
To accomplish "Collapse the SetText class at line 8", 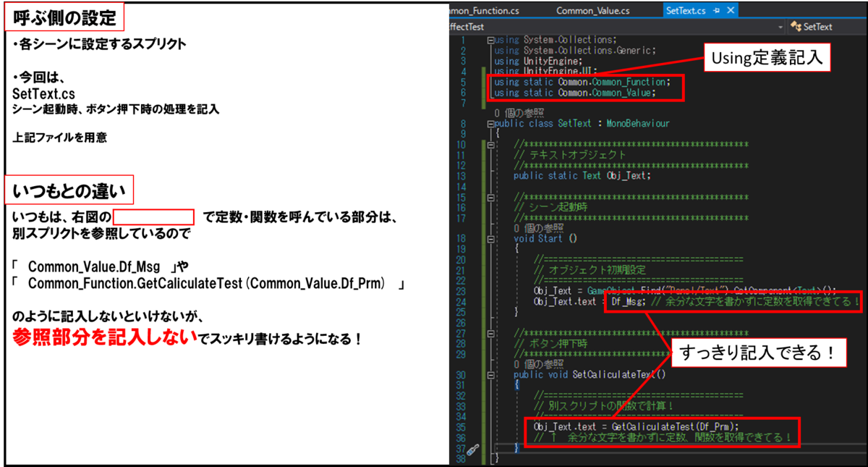I will 491,124.
